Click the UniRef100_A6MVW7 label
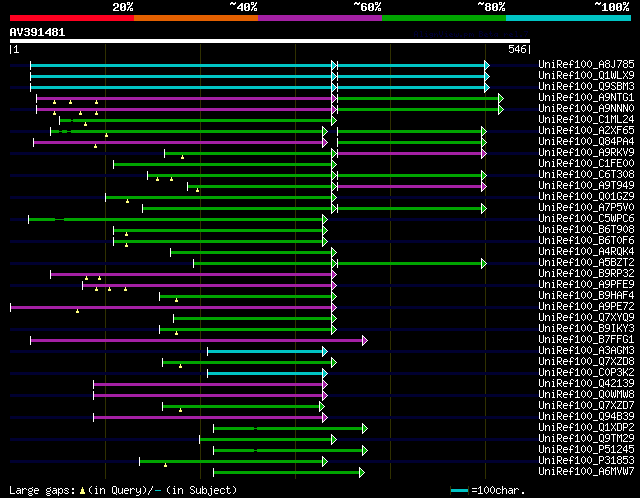Image resolution: width=640 pixels, height=498 pixels. pyautogui.click(x=586, y=472)
